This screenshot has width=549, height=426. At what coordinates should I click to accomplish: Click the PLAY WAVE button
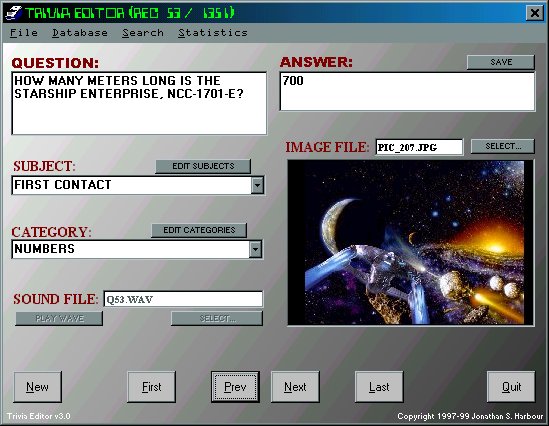click(x=59, y=319)
